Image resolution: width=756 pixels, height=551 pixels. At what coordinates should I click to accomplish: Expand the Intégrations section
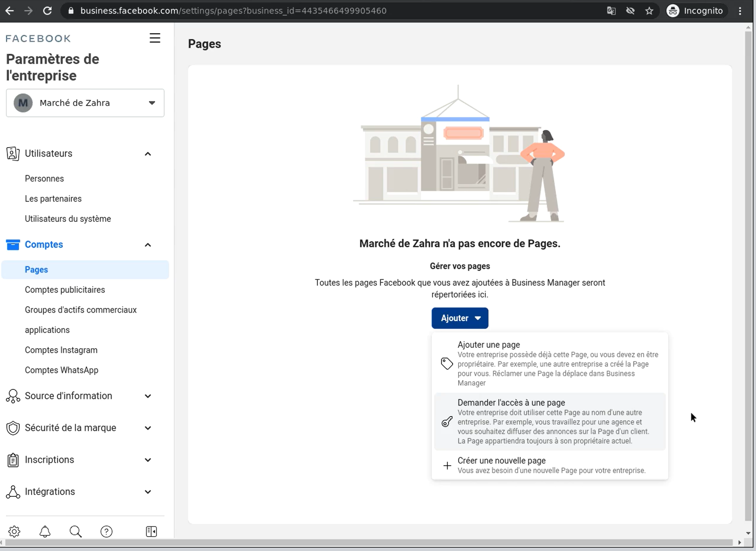click(148, 492)
